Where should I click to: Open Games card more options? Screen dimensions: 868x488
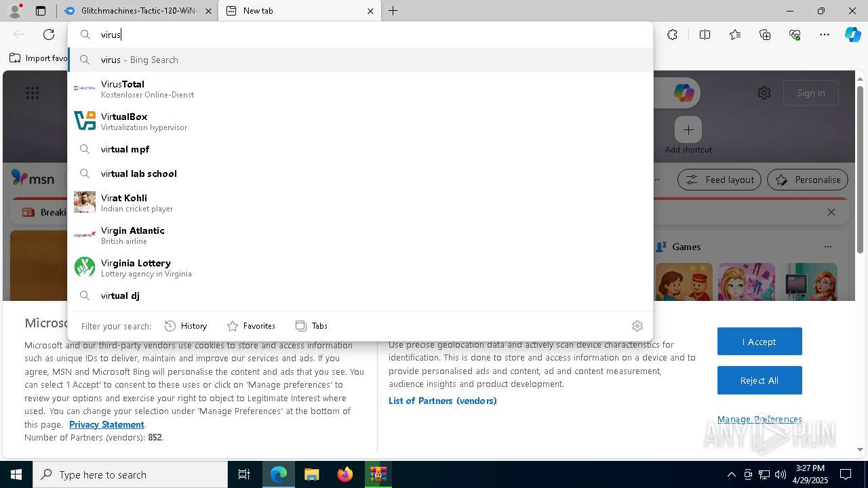coord(827,247)
